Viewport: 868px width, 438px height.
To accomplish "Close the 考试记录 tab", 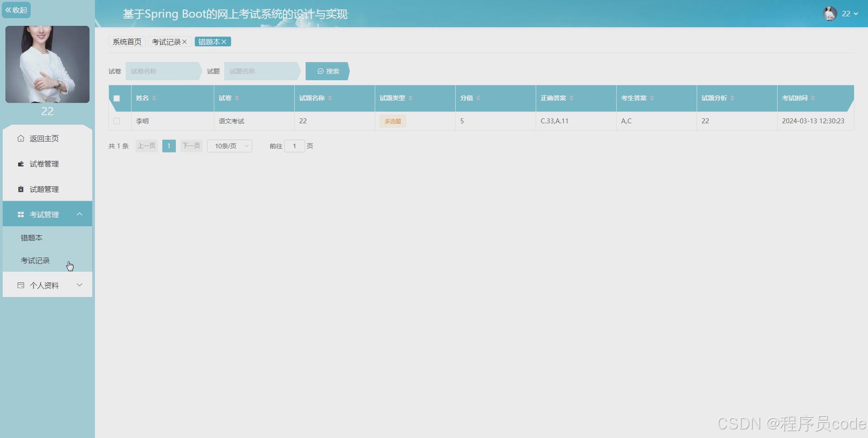I will 184,42.
